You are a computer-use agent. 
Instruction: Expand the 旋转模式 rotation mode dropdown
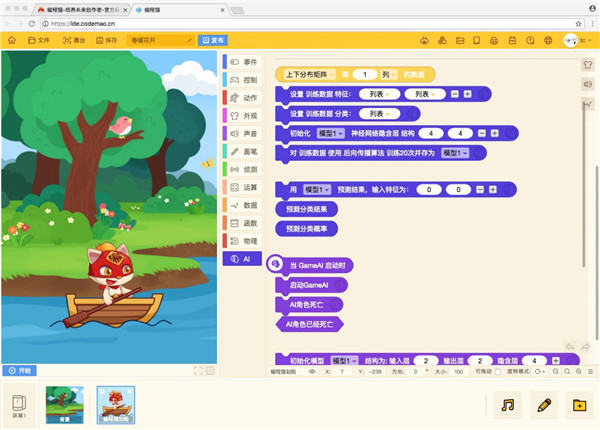(x=539, y=371)
